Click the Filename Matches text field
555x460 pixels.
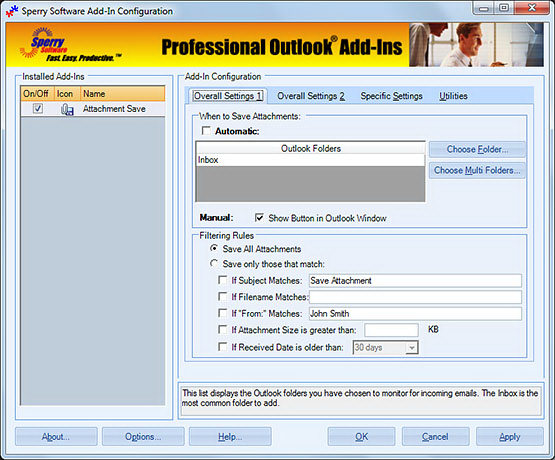[415, 297]
